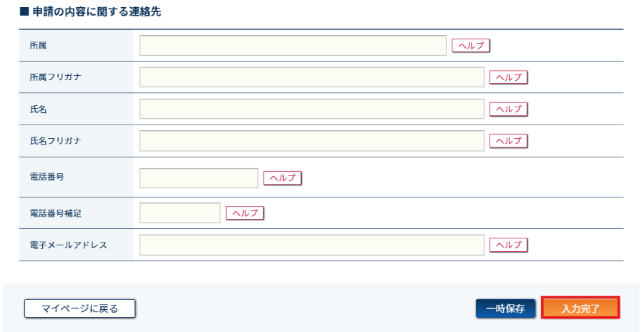Submit with the 入力完了 button
The height and width of the screenshot is (332, 644).
click(x=580, y=308)
